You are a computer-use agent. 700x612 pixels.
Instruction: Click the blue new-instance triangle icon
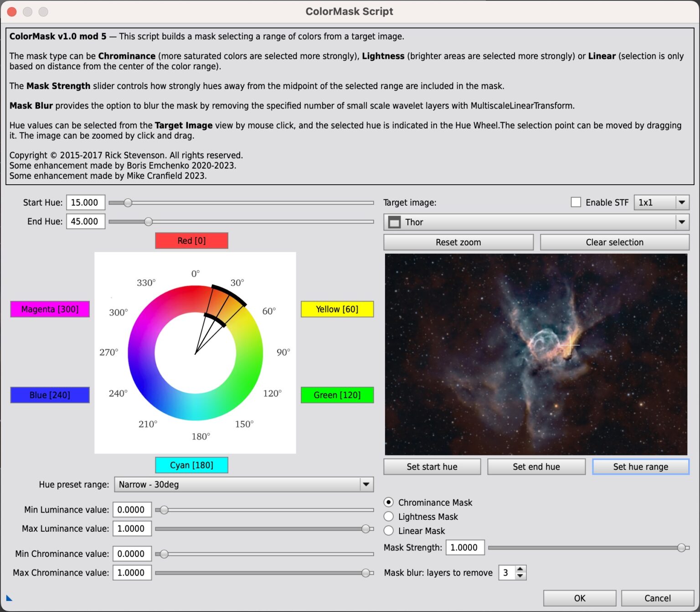[10, 597]
